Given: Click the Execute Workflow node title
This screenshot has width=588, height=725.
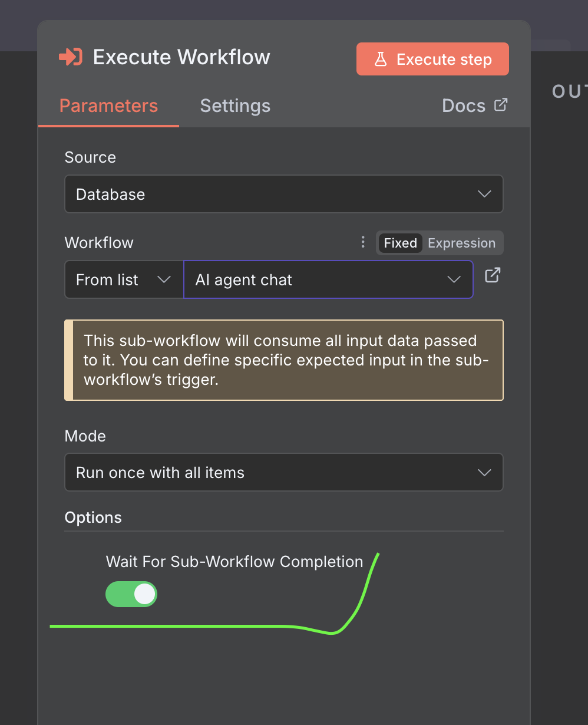Looking at the screenshot, I should pyautogui.click(x=181, y=57).
